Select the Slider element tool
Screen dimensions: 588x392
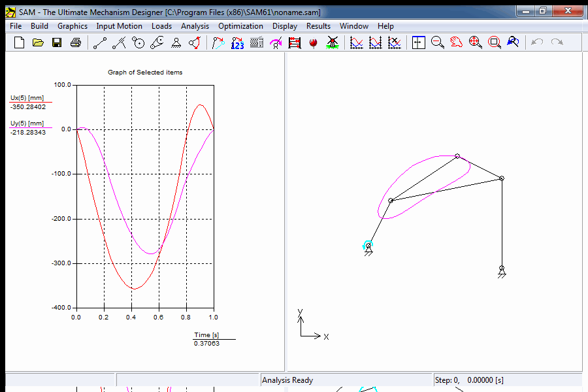pos(119,42)
